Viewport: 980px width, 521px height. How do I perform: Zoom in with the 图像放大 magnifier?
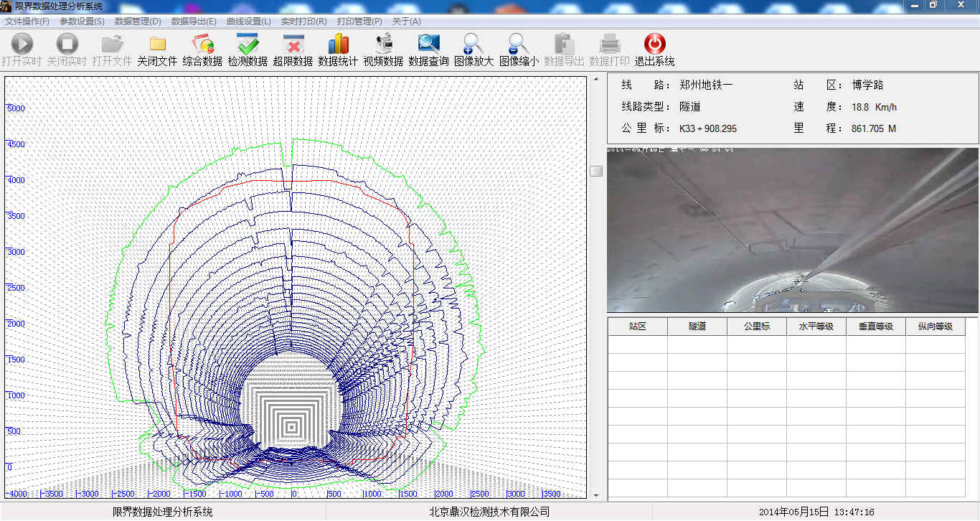473,44
